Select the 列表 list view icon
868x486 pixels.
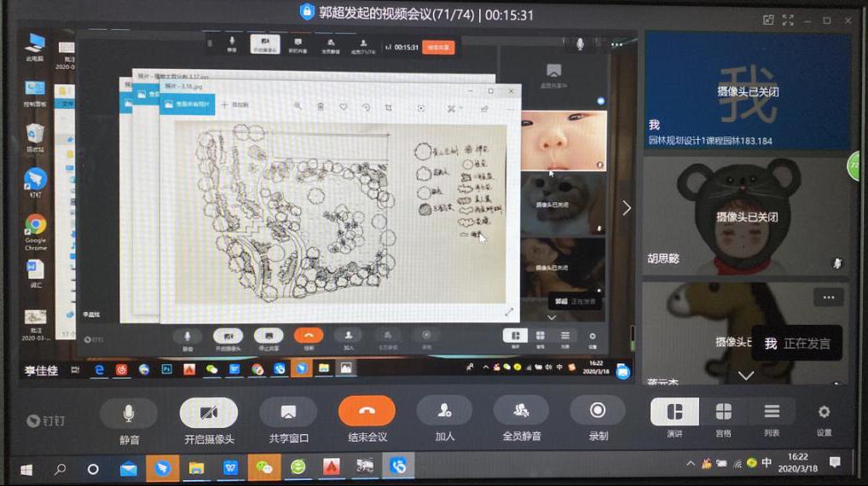pos(772,412)
